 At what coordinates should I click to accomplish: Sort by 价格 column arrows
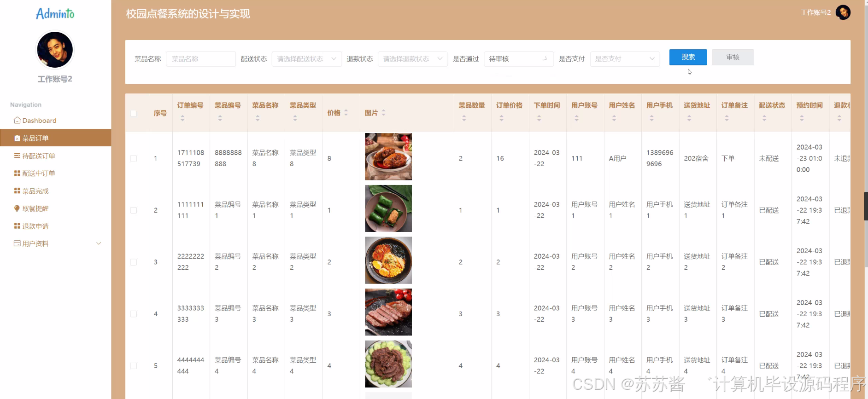point(346,113)
